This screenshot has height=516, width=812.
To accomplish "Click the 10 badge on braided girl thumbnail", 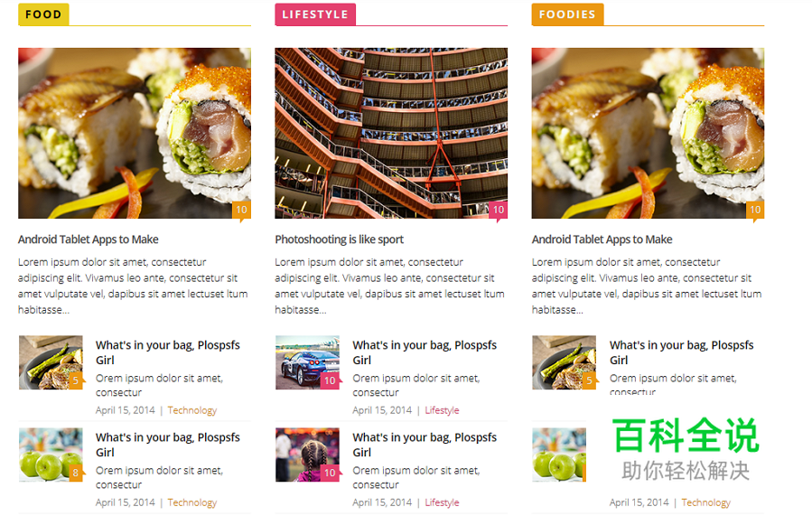I will click(x=330, y=473).
